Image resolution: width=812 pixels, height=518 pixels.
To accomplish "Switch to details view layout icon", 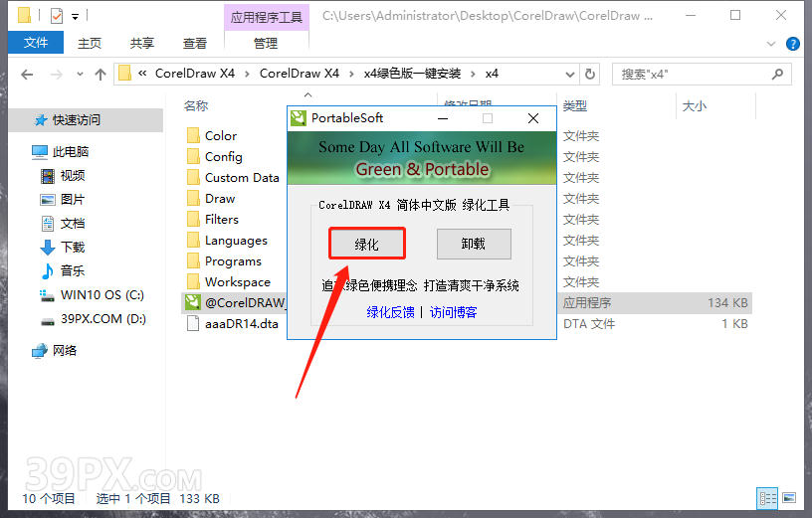I will click(x=767, y=498).
